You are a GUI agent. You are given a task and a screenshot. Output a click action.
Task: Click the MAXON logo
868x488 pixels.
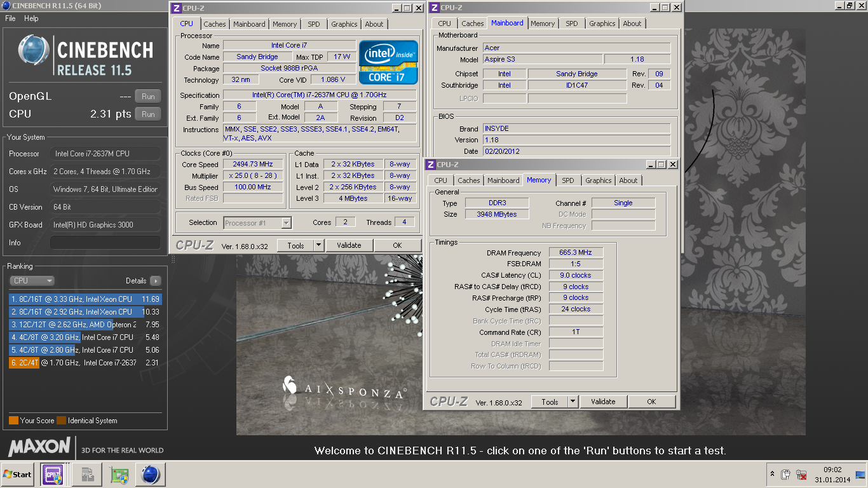[39, 446]
